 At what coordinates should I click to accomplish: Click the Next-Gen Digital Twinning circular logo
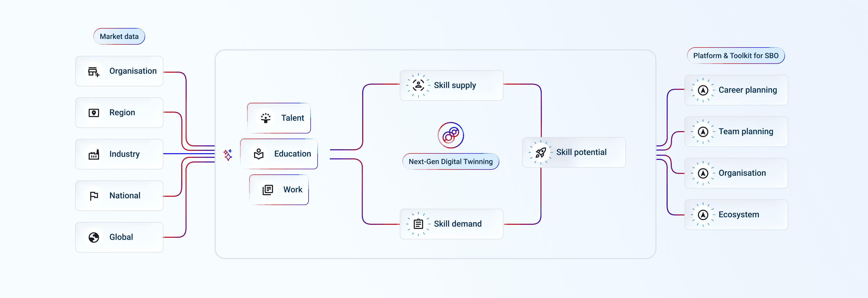pos(451,135)
